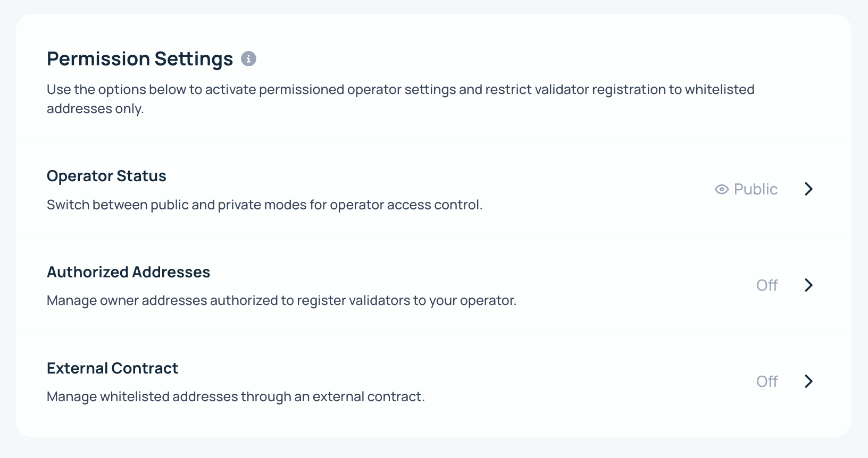Screen dimensions: 868x458
Task: Click the eye icon next to Public
Action: point(722,189)
